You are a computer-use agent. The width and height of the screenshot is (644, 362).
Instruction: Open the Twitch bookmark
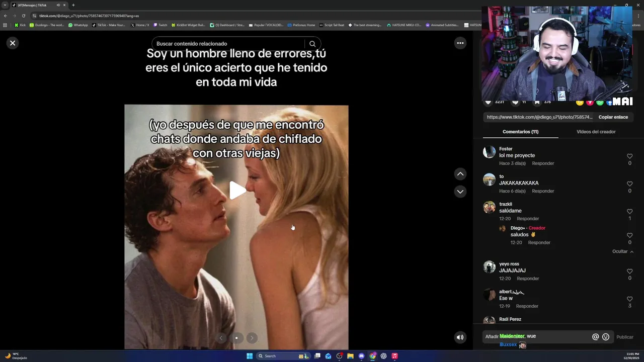click(160, 25)
